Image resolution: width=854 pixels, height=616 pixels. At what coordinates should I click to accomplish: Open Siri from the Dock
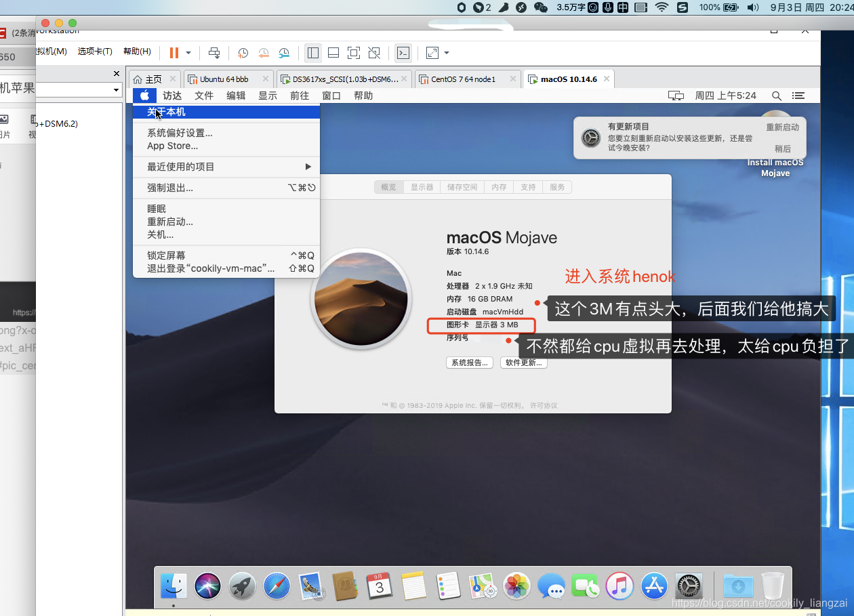coord(207,586)
